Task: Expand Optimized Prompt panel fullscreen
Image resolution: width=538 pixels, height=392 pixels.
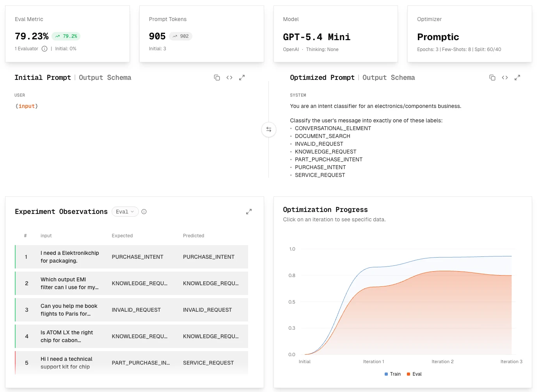Action: coord(517,78)
